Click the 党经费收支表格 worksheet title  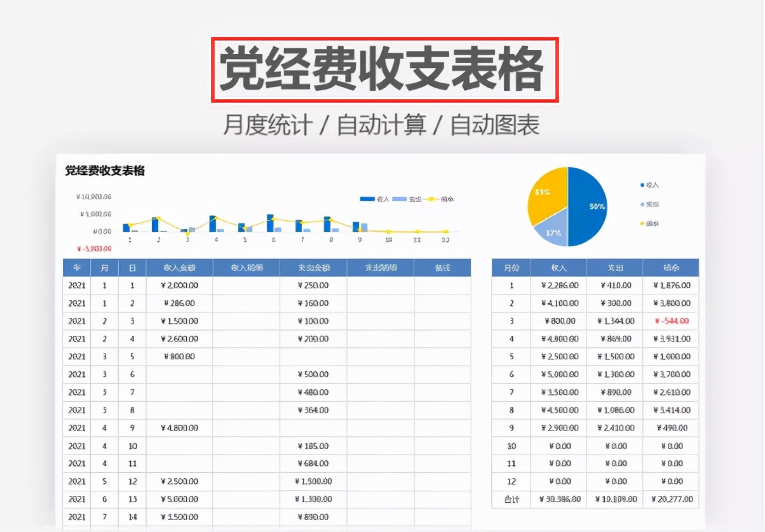(x=105, y=170)
